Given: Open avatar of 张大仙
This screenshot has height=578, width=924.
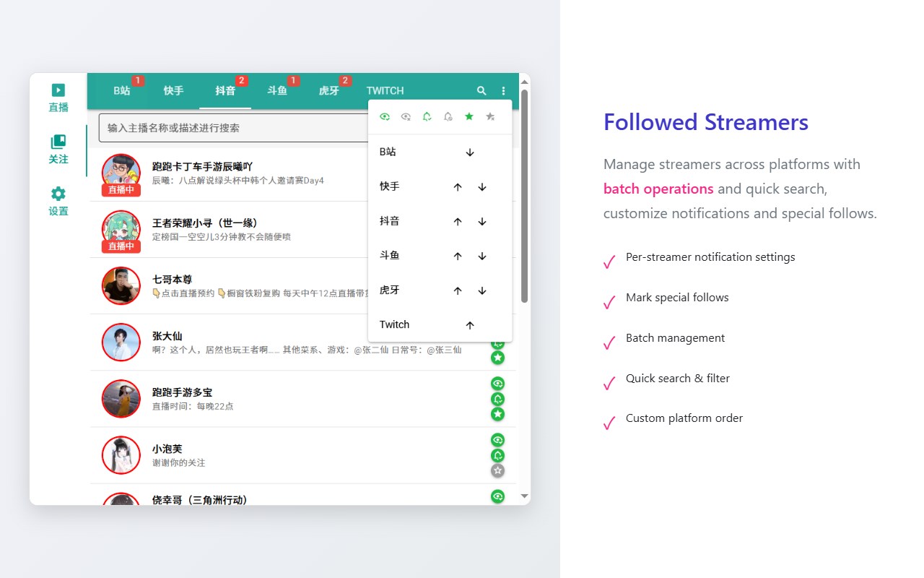Looking at the screenshot, I should 121,342.
